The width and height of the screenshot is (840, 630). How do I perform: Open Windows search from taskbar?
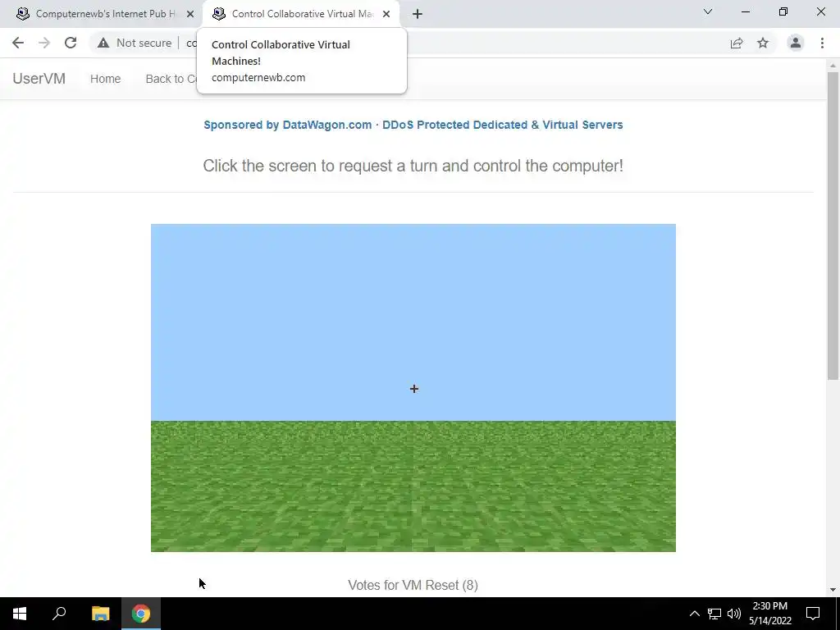(59, 614)
